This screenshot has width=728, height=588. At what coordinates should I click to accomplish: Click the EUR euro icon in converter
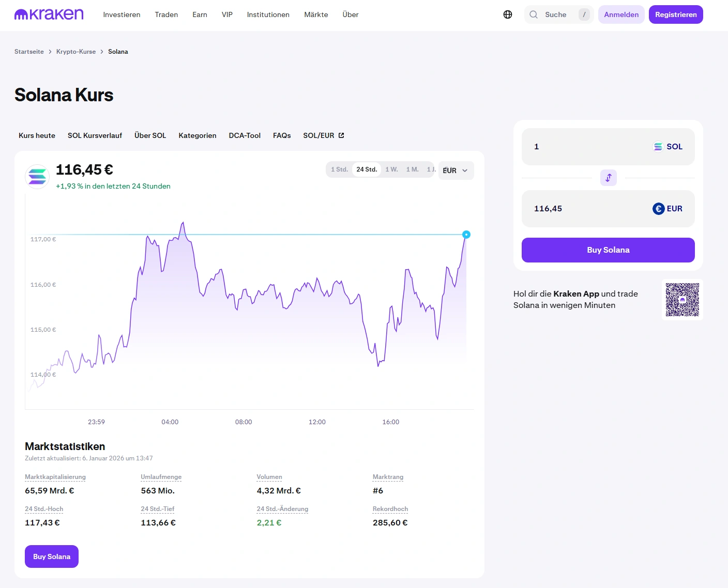click(x=658, y=209)
